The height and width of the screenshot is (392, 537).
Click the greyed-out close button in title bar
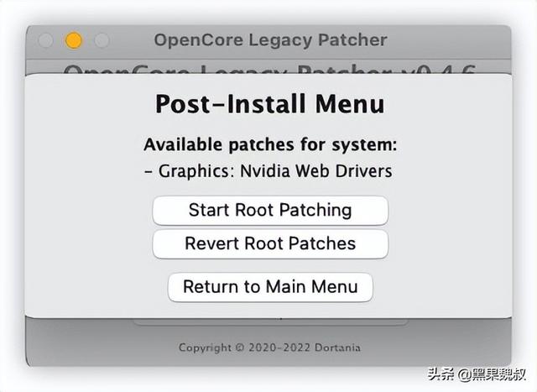click(x=45, y=40)
